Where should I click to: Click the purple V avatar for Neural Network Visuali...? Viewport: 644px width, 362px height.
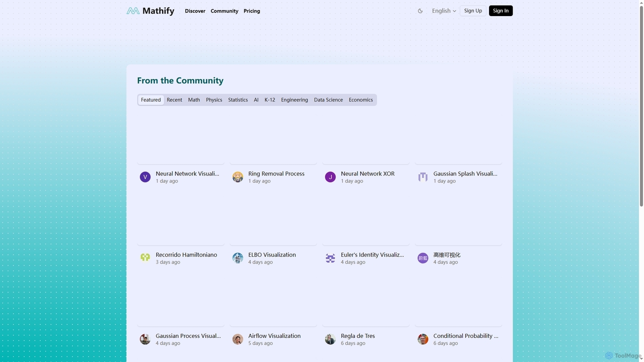[145, 177]
